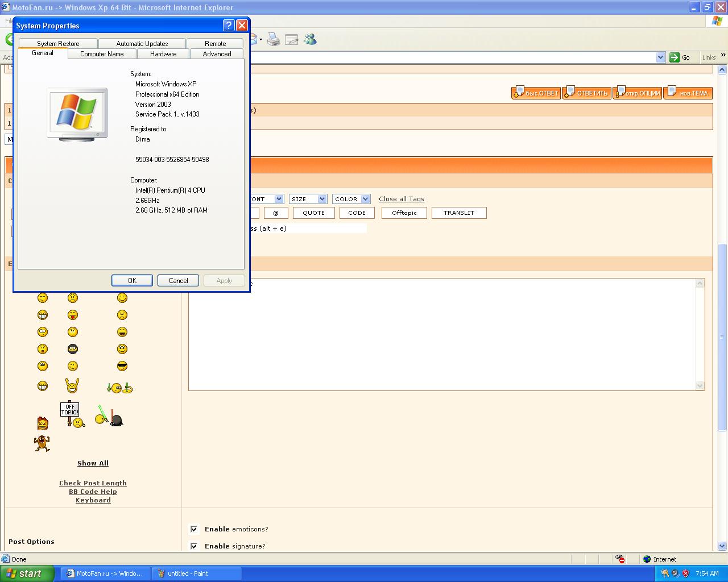Insert the black ninja smiley
The image size is (728, 582).
pyautogui.click(x=73, y=349)
